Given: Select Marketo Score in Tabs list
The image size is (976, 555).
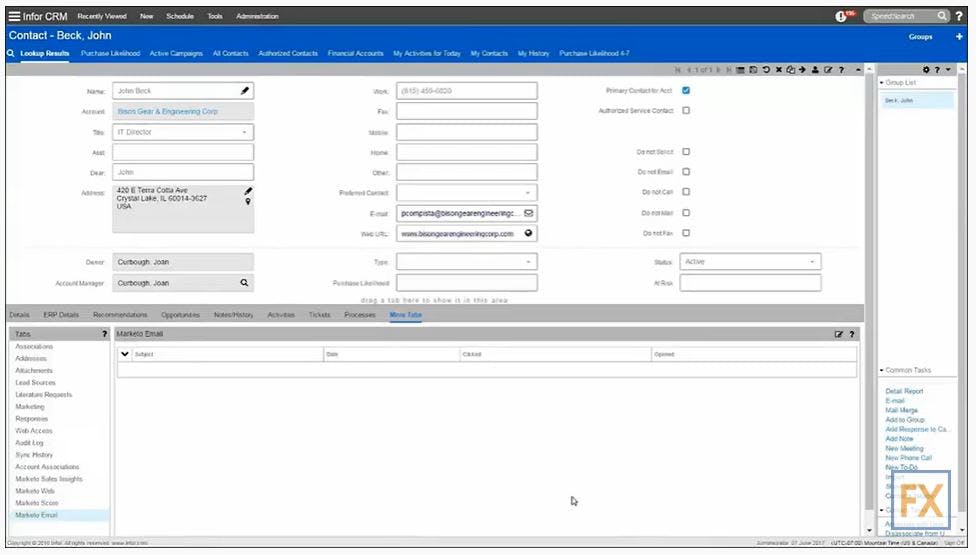Looking at the screenshot, I should [x=37, y=503].
